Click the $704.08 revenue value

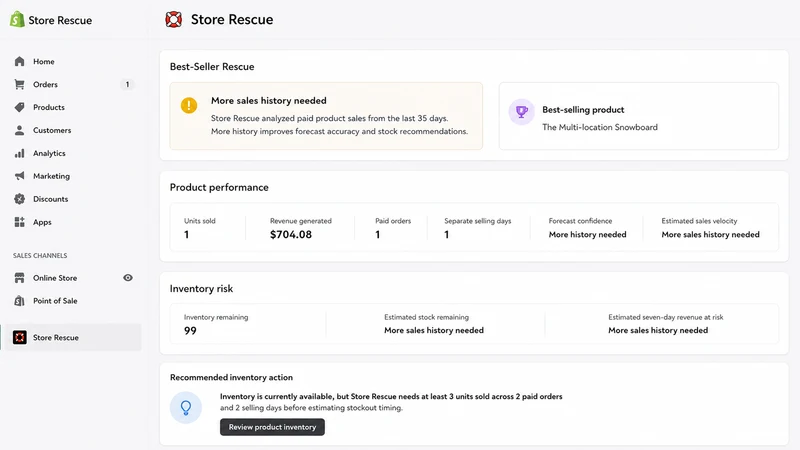(x=291, y=234)
